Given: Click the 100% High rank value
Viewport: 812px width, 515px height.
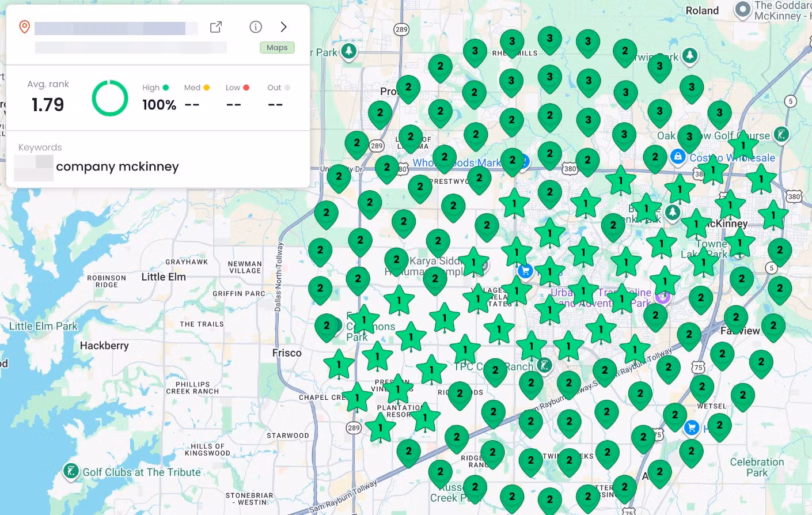Looking at the screenshot, I should [x=160, y=105].
